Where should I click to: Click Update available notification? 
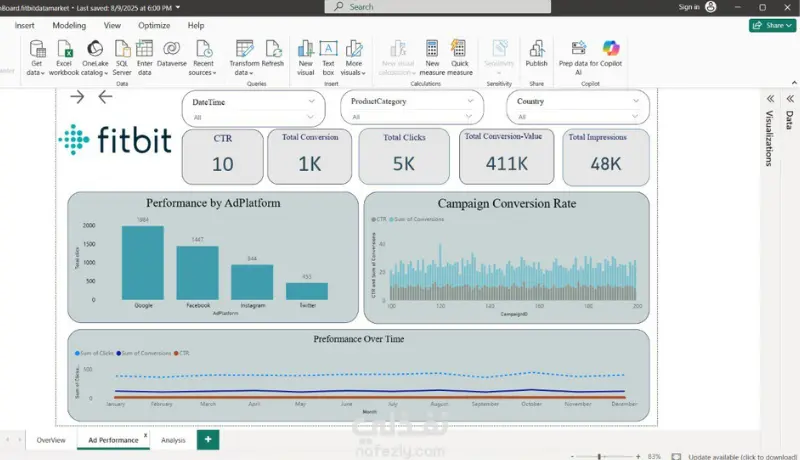[x=742, y=457]
